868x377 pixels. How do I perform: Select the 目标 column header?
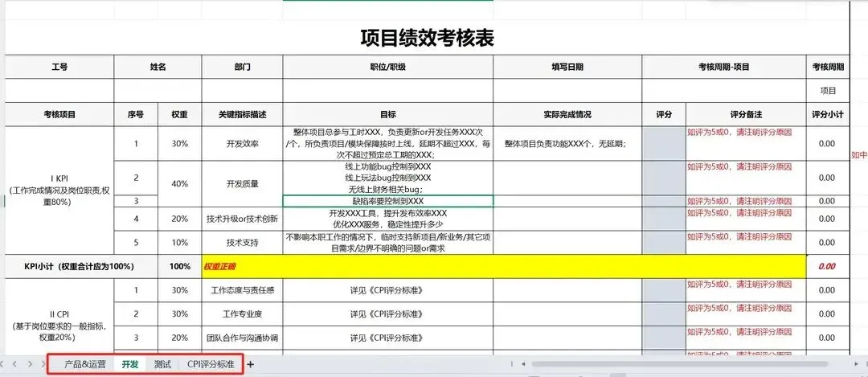click(x=388, y=115)
